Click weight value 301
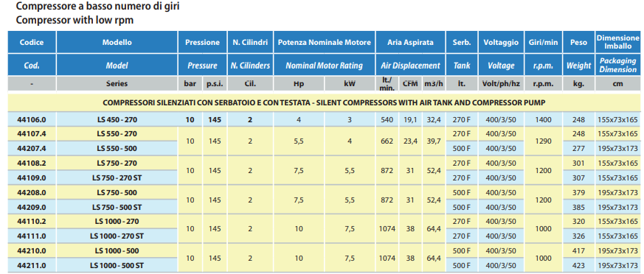Screen dimensions: 644x274 click(578, 164)
